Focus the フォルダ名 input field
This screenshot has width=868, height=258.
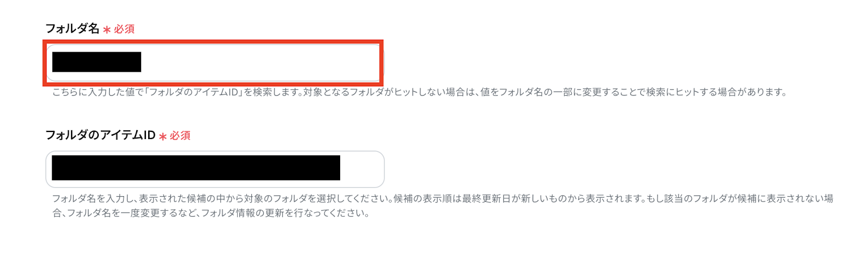tap(213, 62)
